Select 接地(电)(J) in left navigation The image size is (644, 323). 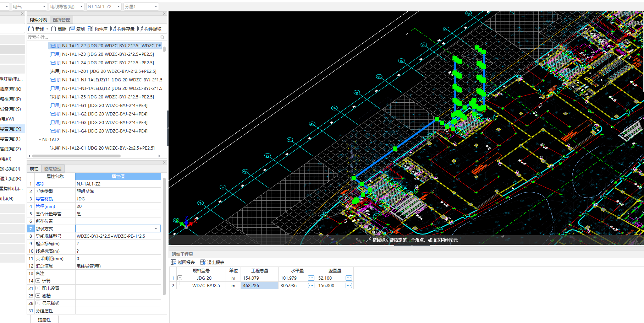click(x=10, y=169)
